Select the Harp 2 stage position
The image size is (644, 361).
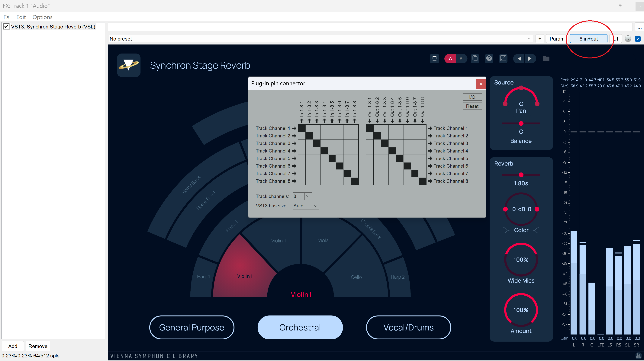398,277
